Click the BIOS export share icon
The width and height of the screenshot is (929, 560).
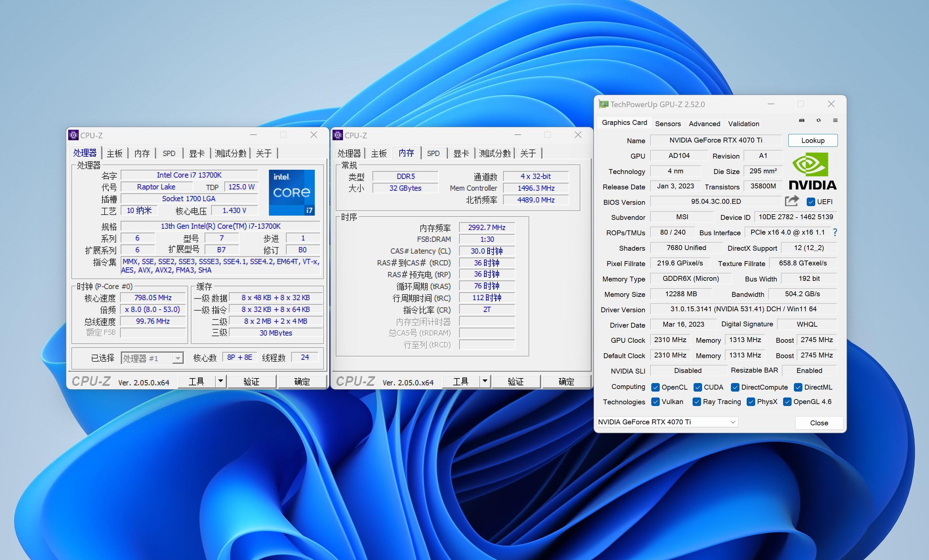[x=792, y=201]
